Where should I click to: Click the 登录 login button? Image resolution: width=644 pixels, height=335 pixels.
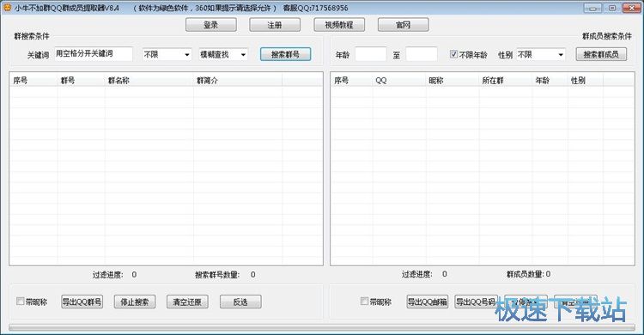(210, 25)
